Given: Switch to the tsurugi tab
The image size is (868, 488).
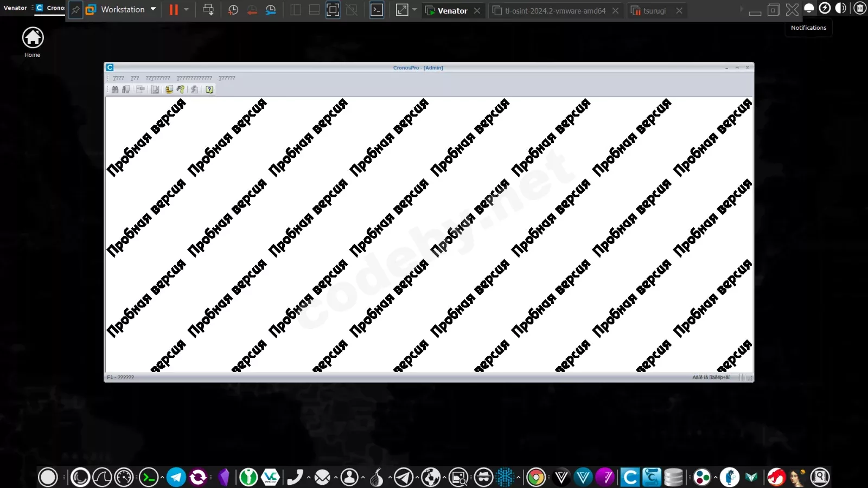Looking at the screenshot, I should click(655, 10).
